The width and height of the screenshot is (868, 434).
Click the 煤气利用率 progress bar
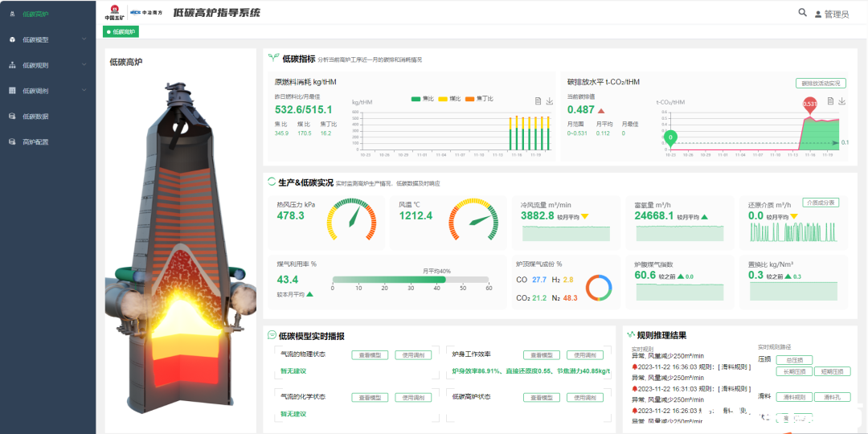(x=410, y=280)
